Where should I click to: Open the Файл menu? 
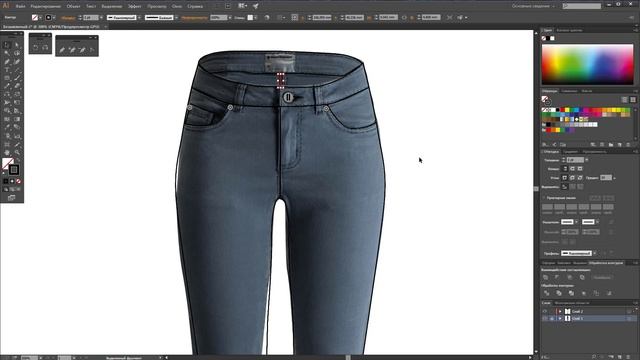(20, 7)
